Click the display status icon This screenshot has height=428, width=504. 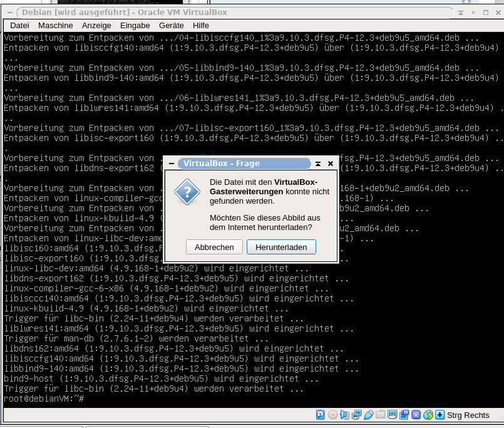(x=392, y=414)
